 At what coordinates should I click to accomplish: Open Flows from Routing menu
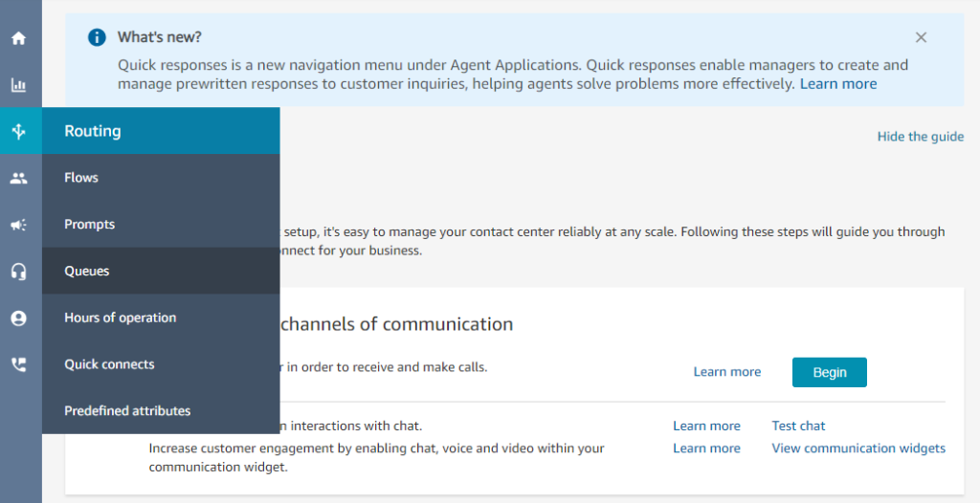[81, 178]
